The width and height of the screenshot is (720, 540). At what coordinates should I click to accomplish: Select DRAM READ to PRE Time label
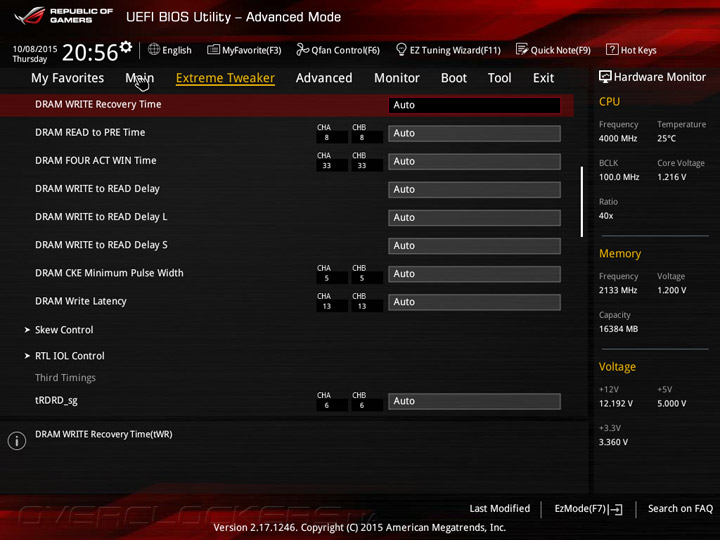point(90,133)
